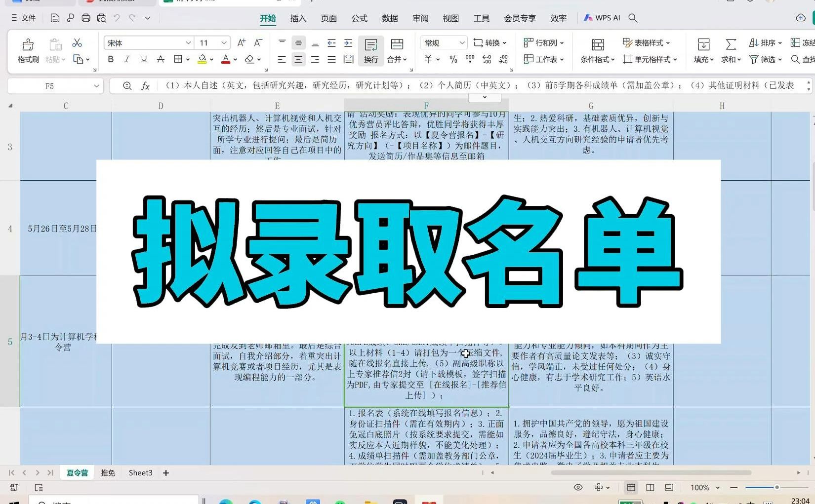This screenshot has height=504, width=815.
Task: Select middle vertical alignment
Action: pyautogui.click(x=298, y=43)
